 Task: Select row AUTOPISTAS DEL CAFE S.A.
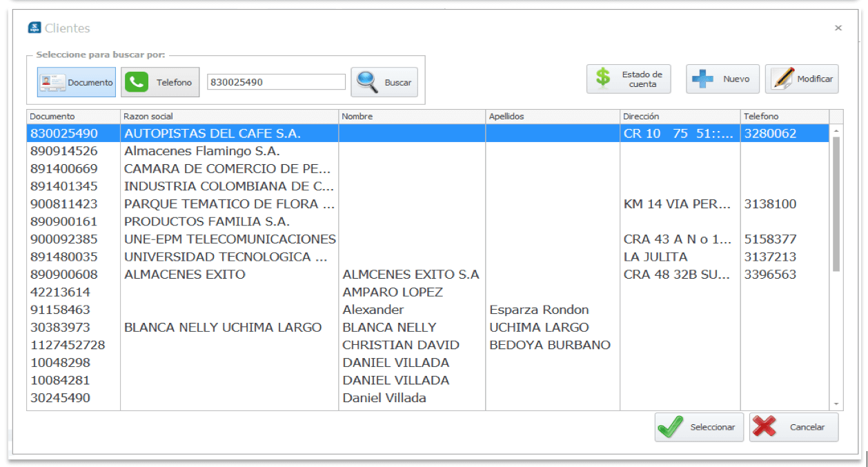(428, 133)
